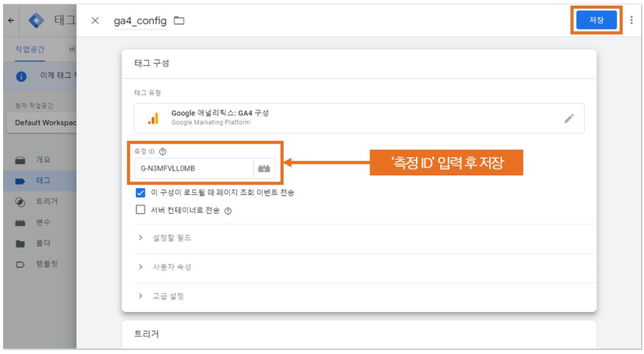Click the blue 저장 save button

597,20
